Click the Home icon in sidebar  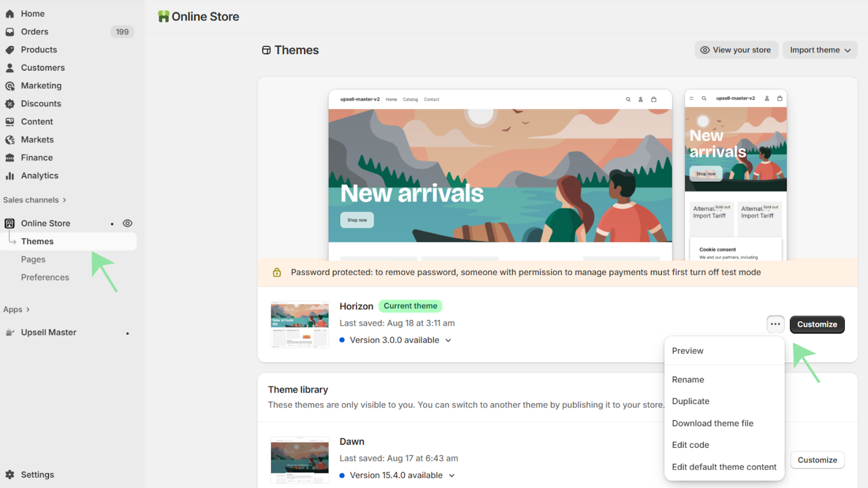coord(10,14)
